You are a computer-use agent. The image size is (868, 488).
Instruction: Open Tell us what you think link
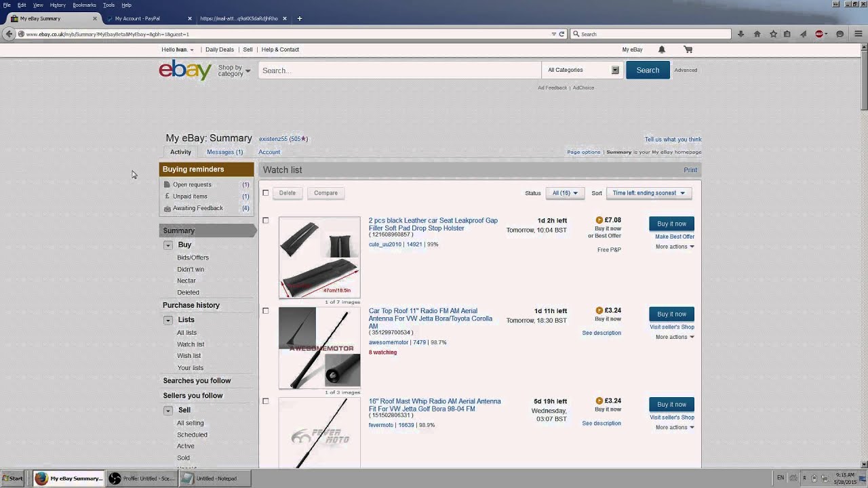(673, 140)
